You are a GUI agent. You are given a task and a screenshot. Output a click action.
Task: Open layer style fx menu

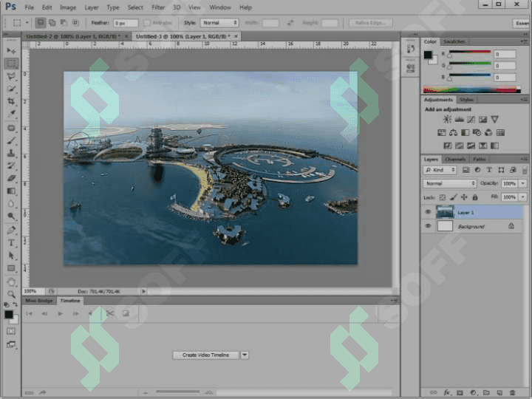(x=447, y=392)
